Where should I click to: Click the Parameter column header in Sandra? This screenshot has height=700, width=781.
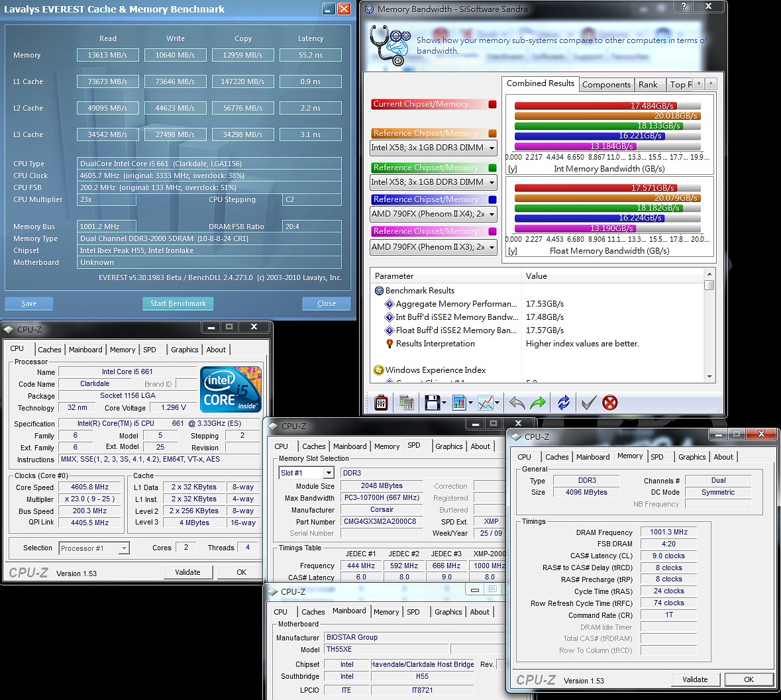point(446,275)
